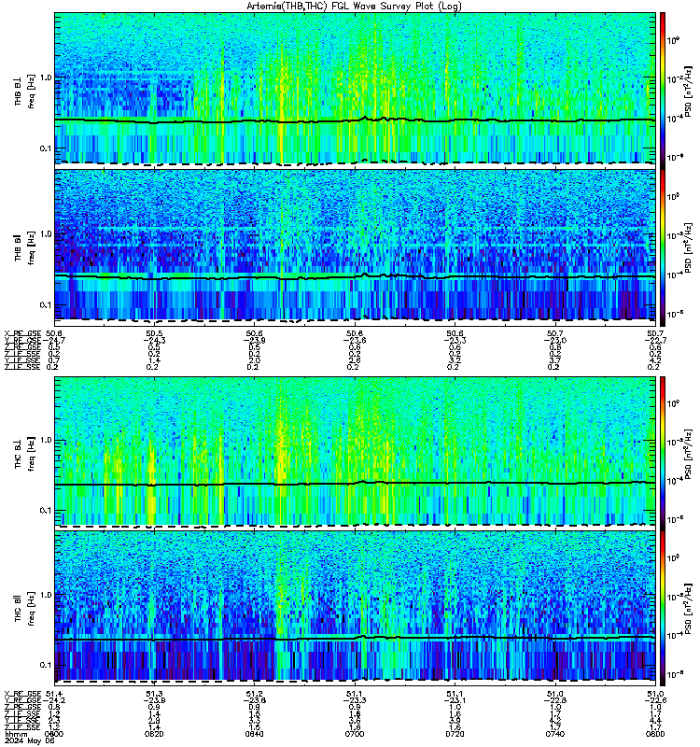Click the plot title 'Artemis(THB,THC) FGL Wave Survey Plot (Log)'

[x=355, y=6]
